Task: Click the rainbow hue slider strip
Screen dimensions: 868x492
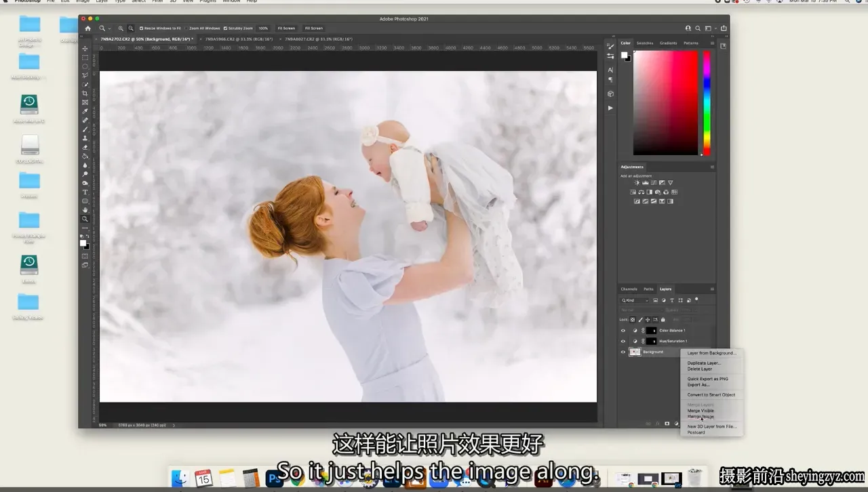Action: [707, 103]
